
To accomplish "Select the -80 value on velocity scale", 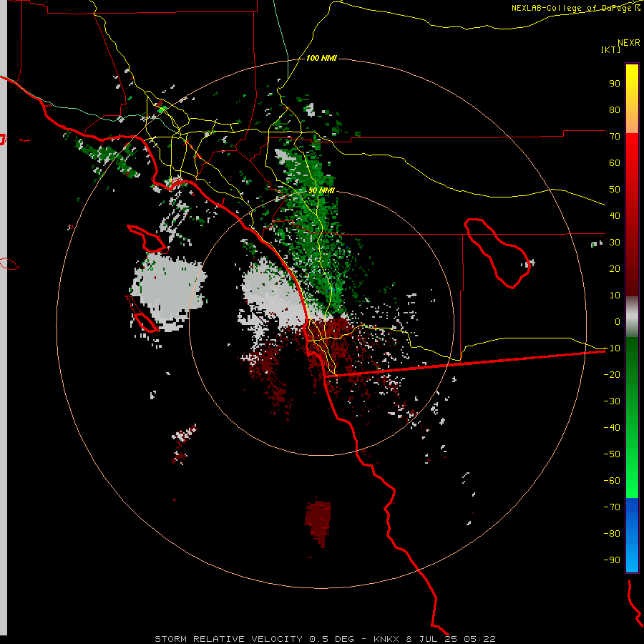I will [612, 534].
